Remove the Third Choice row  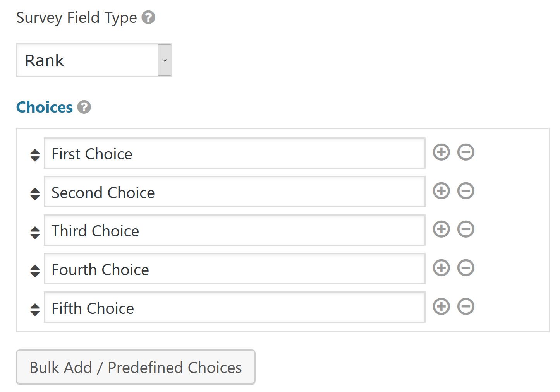click(466, 229)
